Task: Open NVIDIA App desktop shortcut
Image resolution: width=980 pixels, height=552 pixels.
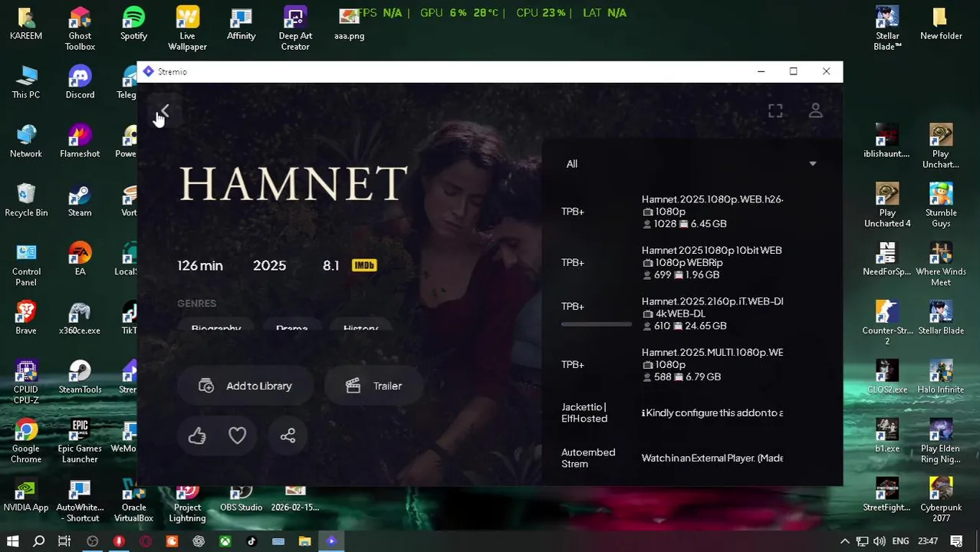Action: coord(26,495)
